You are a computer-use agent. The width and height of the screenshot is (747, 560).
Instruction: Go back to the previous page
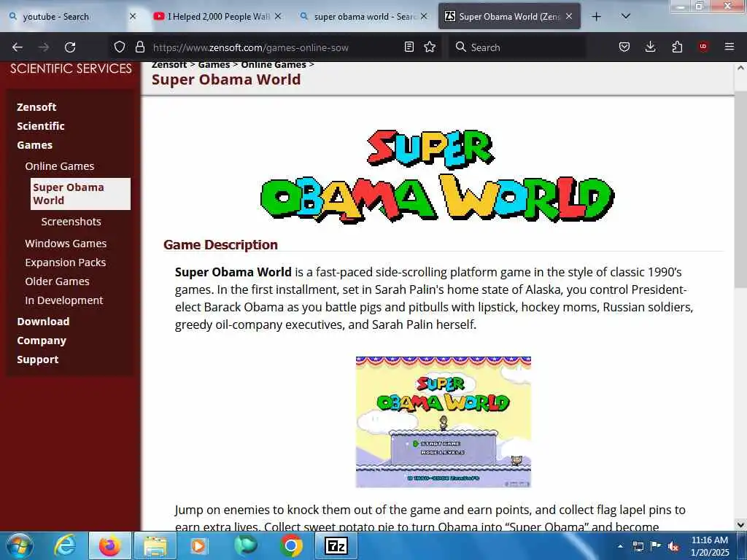(18, 47)
